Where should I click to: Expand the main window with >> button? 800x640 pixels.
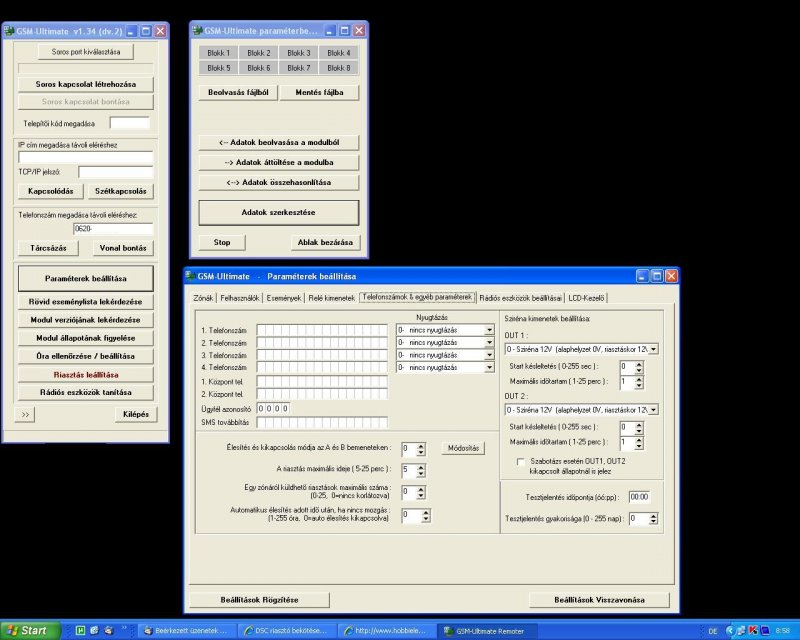pos(25,414)
